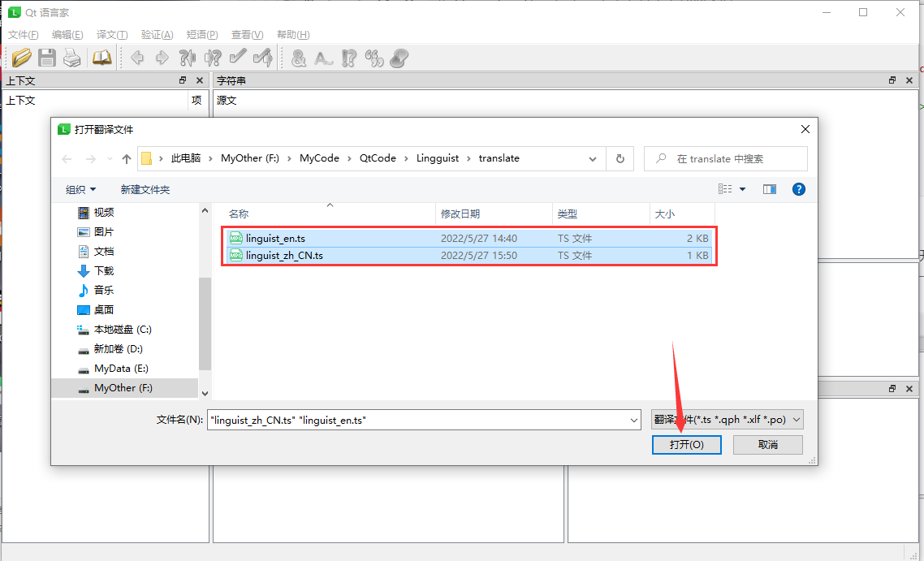Open the file type filter 翻译文件 dropdown
The image size is (924, 561).
click(x=728, y=421)
